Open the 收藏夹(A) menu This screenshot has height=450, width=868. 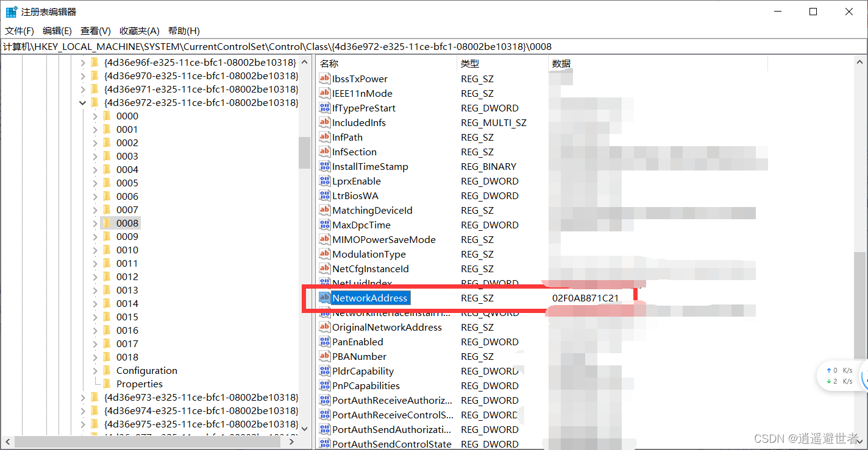click(x=139, y=30)
